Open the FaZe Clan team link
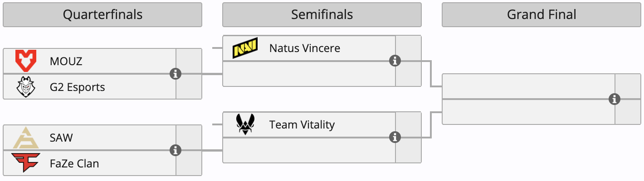 [74, 163]
